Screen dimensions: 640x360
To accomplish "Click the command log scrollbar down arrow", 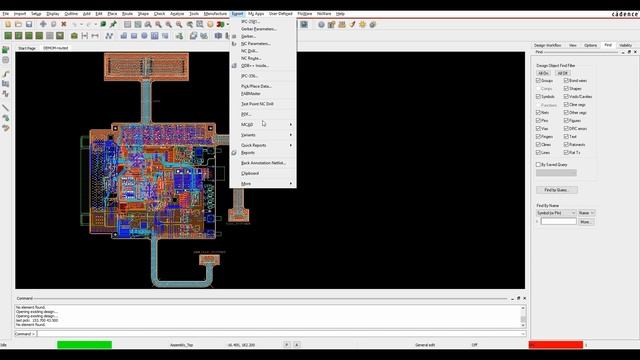I will pos(523,325).
